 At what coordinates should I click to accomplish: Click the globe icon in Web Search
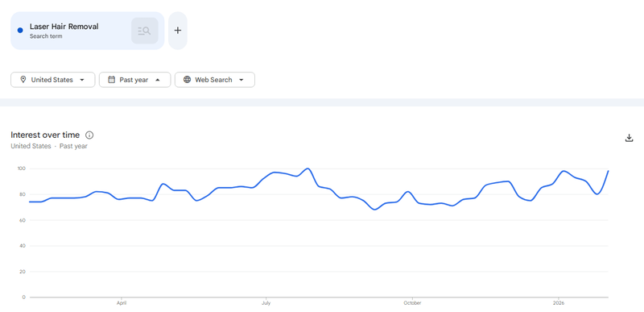[x=187, y=80]
